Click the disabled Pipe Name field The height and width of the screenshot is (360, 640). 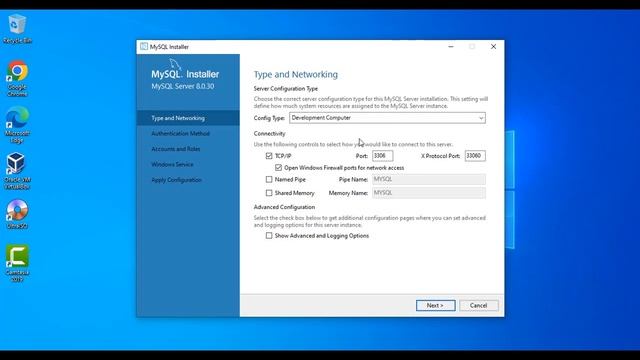(429, 179)
